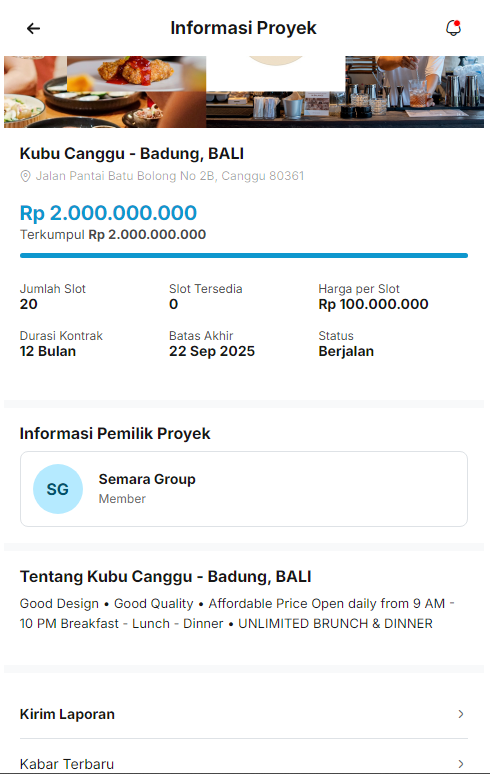Screen dimensions: 490x774
Task: Tap the location pin icon beside address
Action: [25, 176]
